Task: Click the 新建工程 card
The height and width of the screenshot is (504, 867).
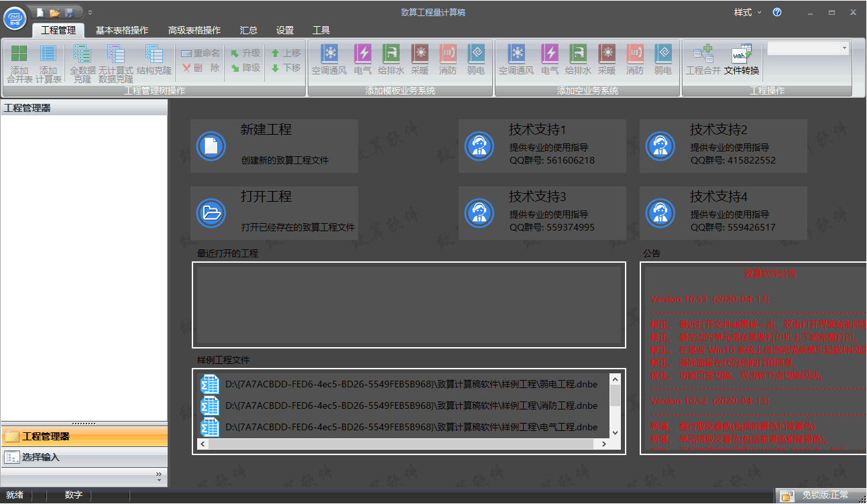Action: [x=274, y=146]
